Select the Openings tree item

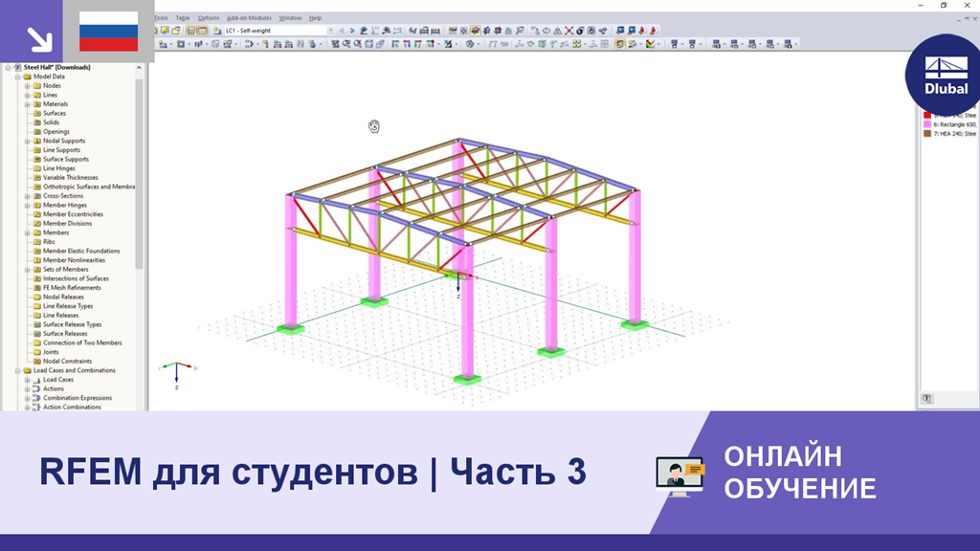point(56,132)
